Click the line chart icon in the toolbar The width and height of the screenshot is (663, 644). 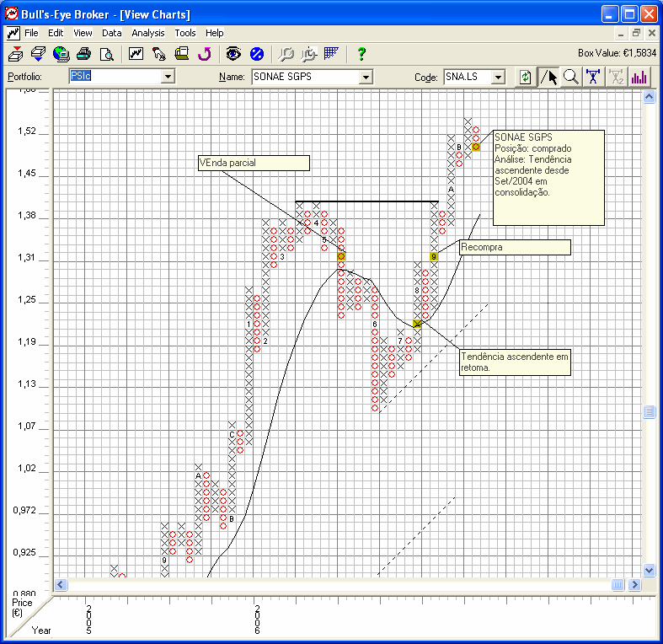136,54
